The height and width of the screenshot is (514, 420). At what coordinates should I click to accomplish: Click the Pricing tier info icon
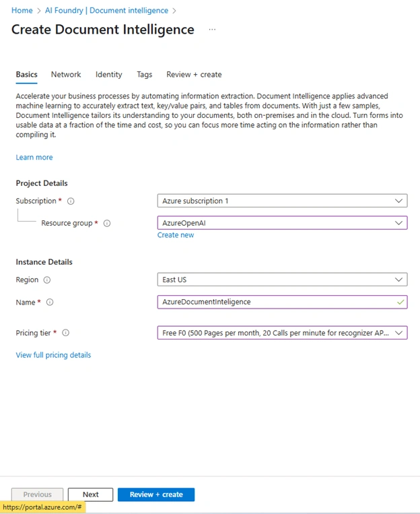pyautogui.click(x=66, y=333)
